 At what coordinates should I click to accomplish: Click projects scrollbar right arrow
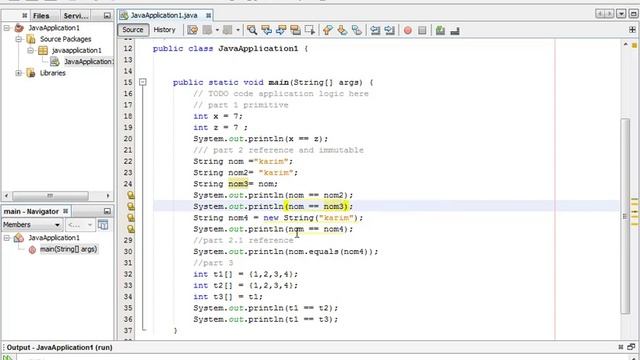[108, 196]
